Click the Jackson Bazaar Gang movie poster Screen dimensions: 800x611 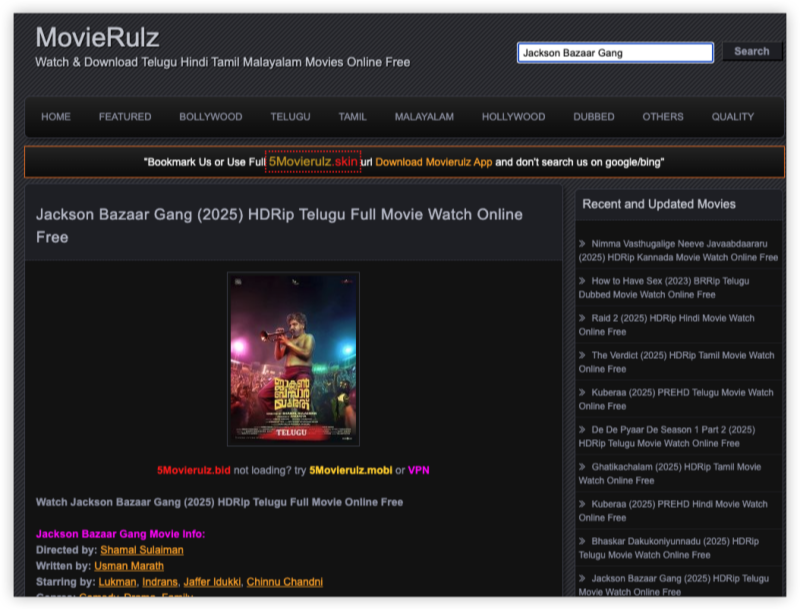(293, 359)
